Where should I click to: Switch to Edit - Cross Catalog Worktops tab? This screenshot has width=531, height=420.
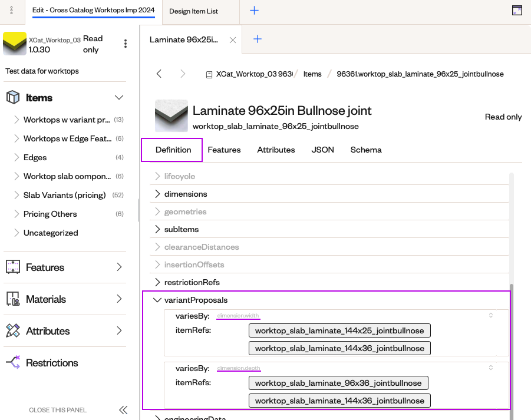coord(94,10)
